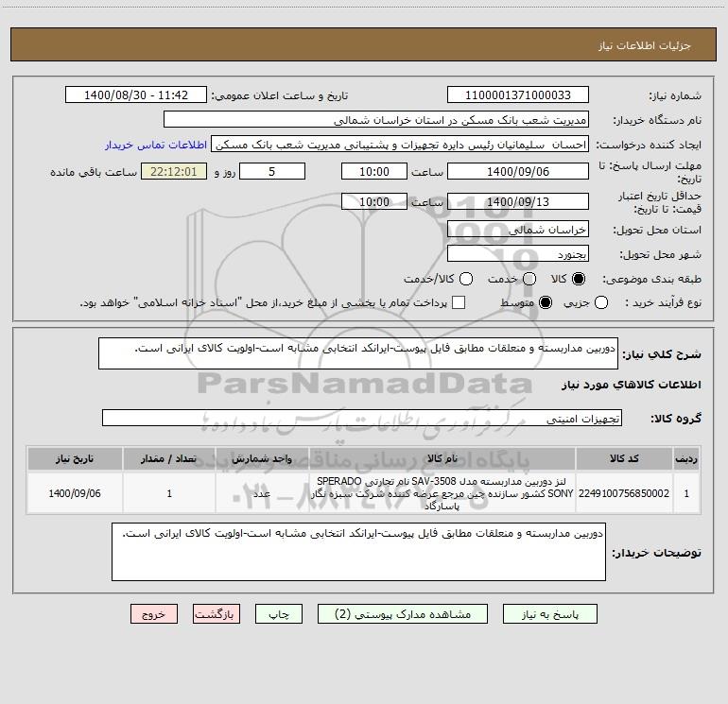Click the need date cell 1400/09/06 in table
The height and width of the screenshot is (704, 728).
75,493
